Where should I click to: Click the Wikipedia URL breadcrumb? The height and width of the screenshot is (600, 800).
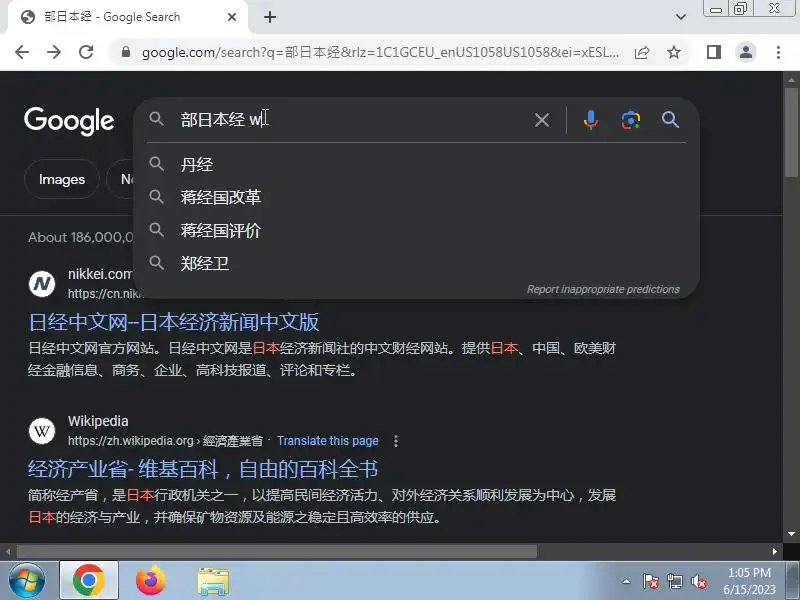tap(165, 441)
